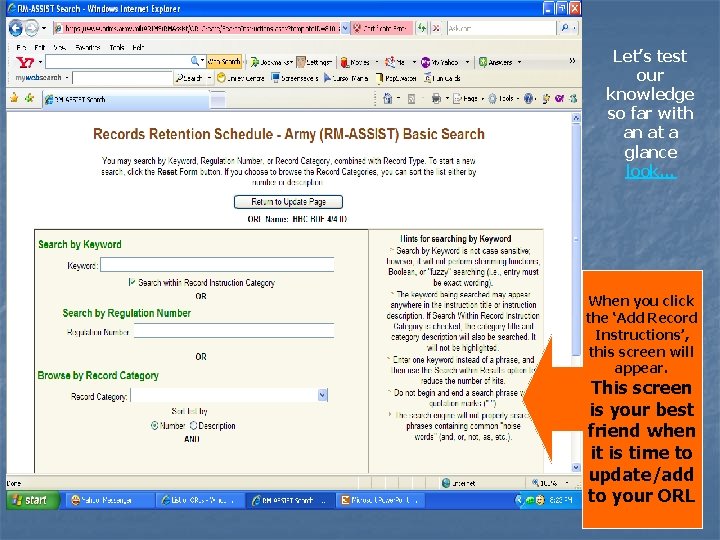
Task: Click the page scrollbar up arrow
Action: pos(576,118)
